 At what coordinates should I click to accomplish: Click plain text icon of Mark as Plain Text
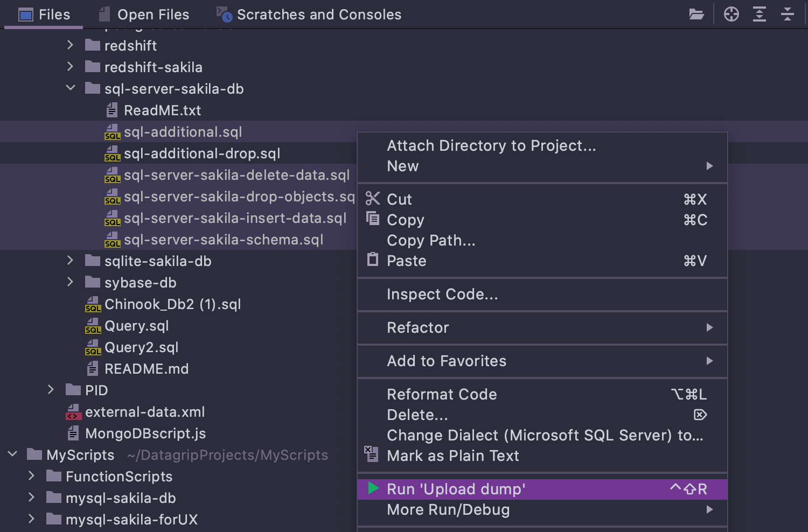[372, 454]
